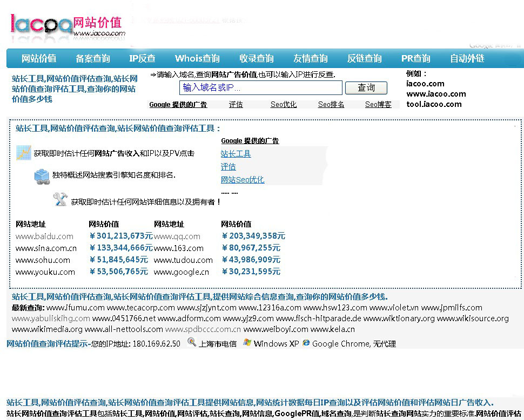Click the Chrome icon before Google Chrome
The height and width of the screenshot is (420, 524).
click(306, 343)
